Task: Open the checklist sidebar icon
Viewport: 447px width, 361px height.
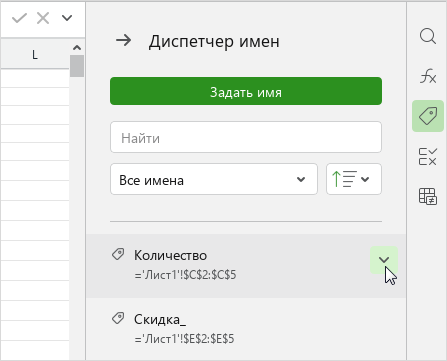Action: [428, 156]
